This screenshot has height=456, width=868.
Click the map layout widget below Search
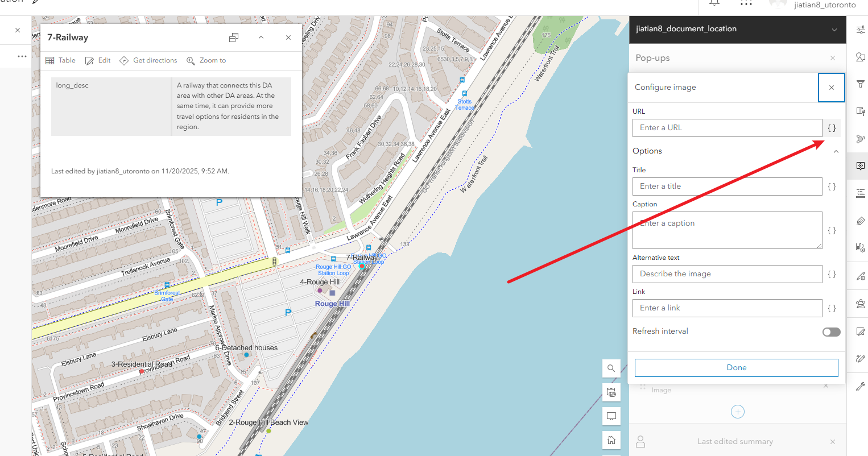[611, 392]
